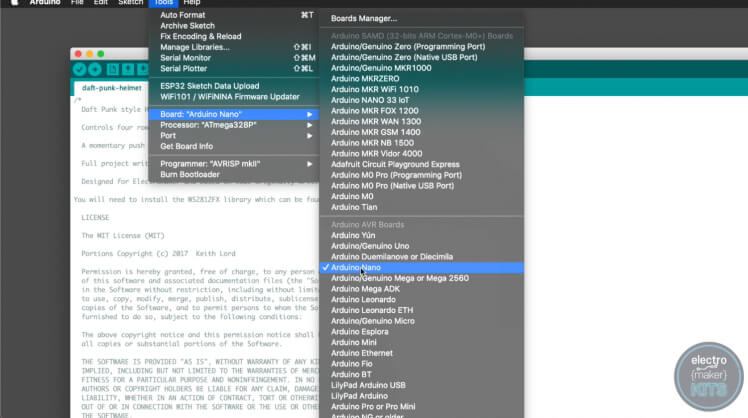Choose Arduino MKR NB 1500 board

[422, 143]
